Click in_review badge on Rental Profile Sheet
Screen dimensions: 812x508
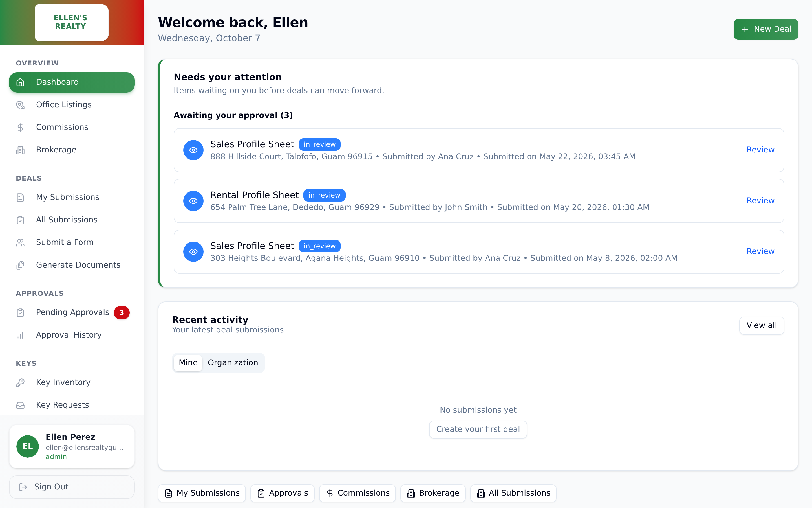click(x=324, y=195)
